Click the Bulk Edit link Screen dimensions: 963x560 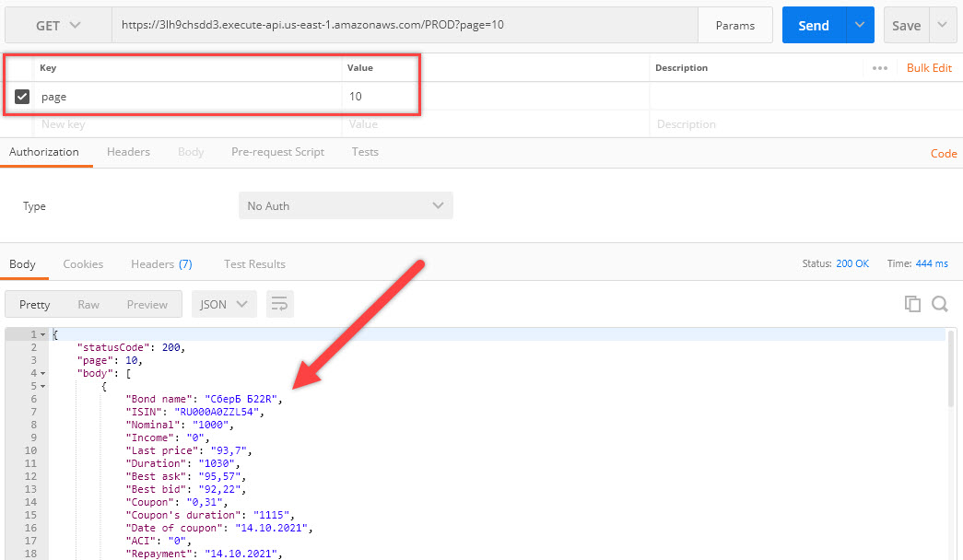point(929,68)
